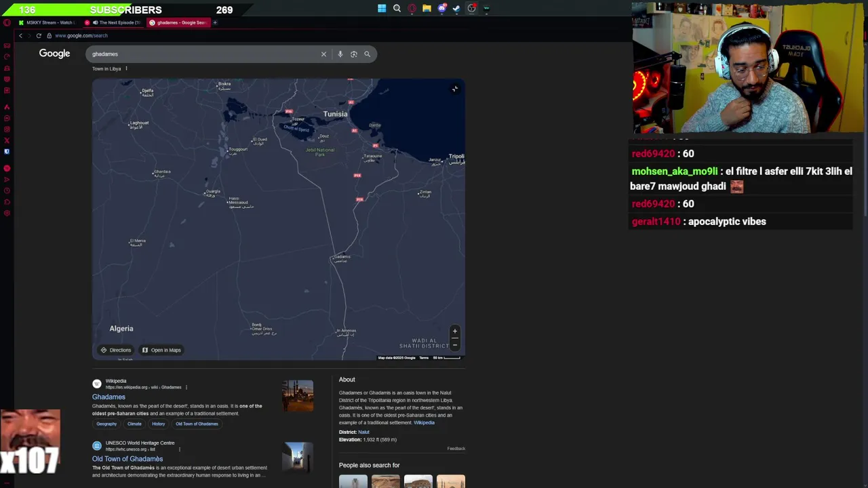Open File Explorer from the taskbar
This screenshot has height=488, width=868.
[x=427, y=9]
